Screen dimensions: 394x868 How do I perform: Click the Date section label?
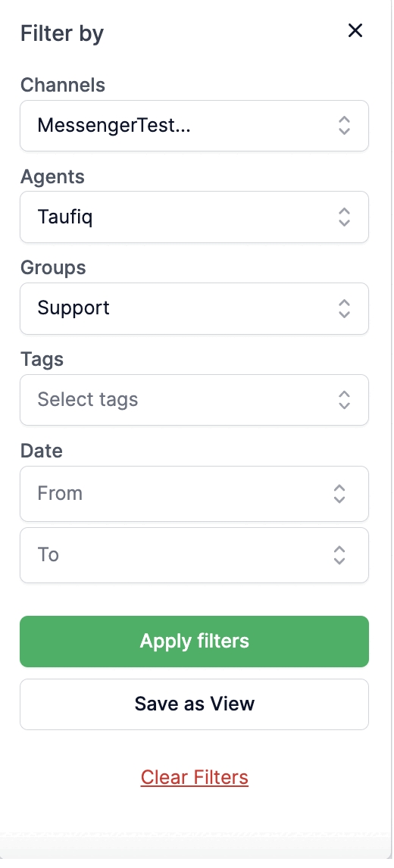[x=42, y=451]
